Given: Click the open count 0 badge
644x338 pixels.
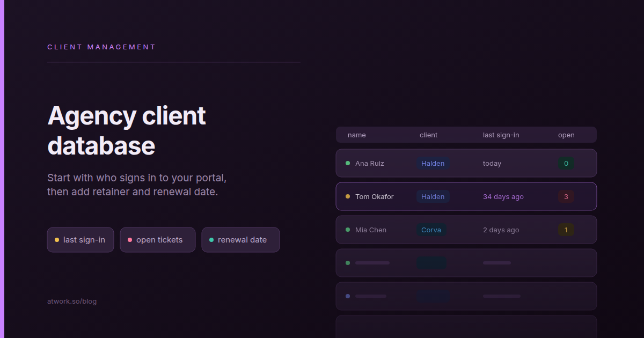Looking at the screenshot, I should tap(566, 164).
